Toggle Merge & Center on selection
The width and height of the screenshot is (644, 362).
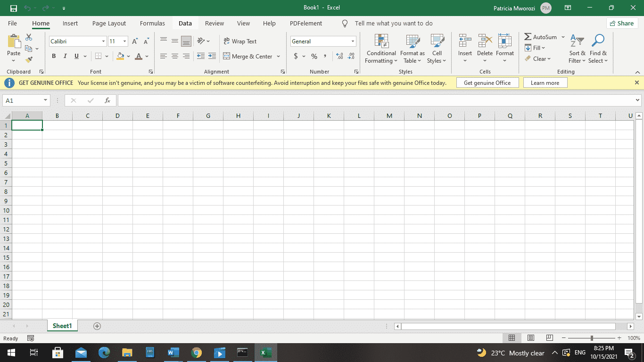pyautogui.click(x=248, y=56)
